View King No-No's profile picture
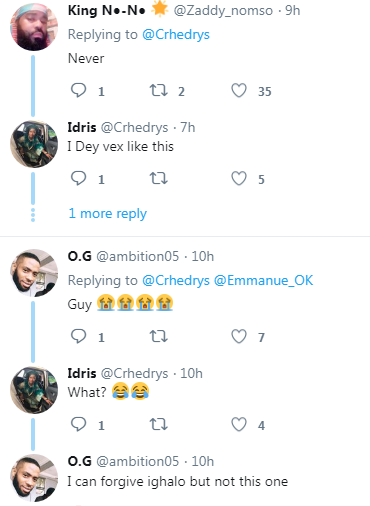This screenshot has width=370, height=506. 34,27
